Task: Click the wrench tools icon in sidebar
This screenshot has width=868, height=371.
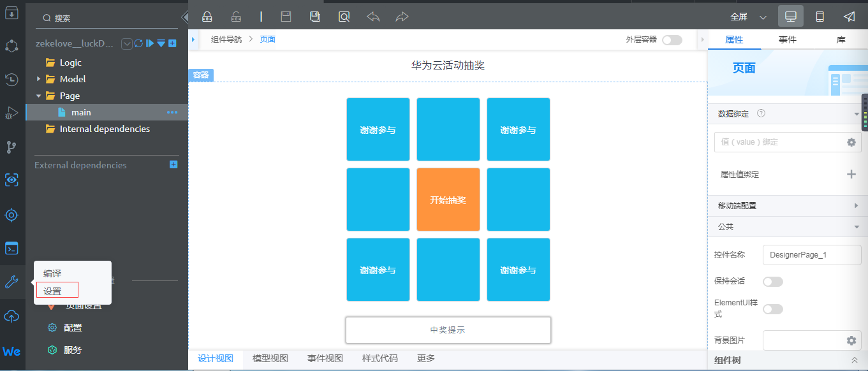Action: point(11,282)
